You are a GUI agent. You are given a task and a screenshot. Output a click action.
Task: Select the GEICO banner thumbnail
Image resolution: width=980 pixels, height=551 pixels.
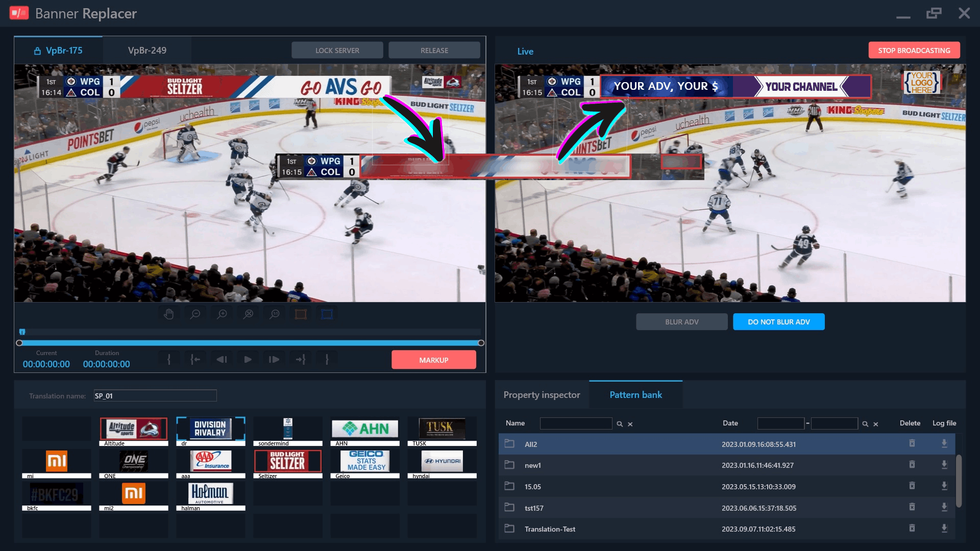click(366, 461)
